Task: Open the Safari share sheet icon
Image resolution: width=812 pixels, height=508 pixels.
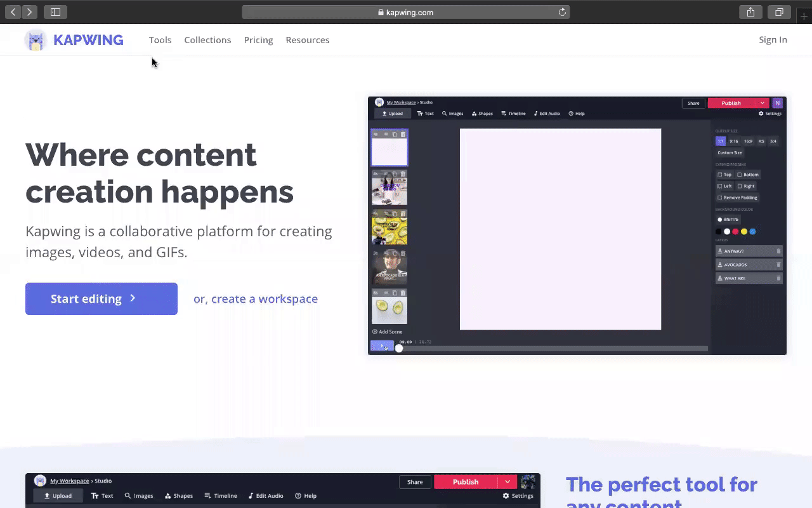Action: (x=750, y=12)
